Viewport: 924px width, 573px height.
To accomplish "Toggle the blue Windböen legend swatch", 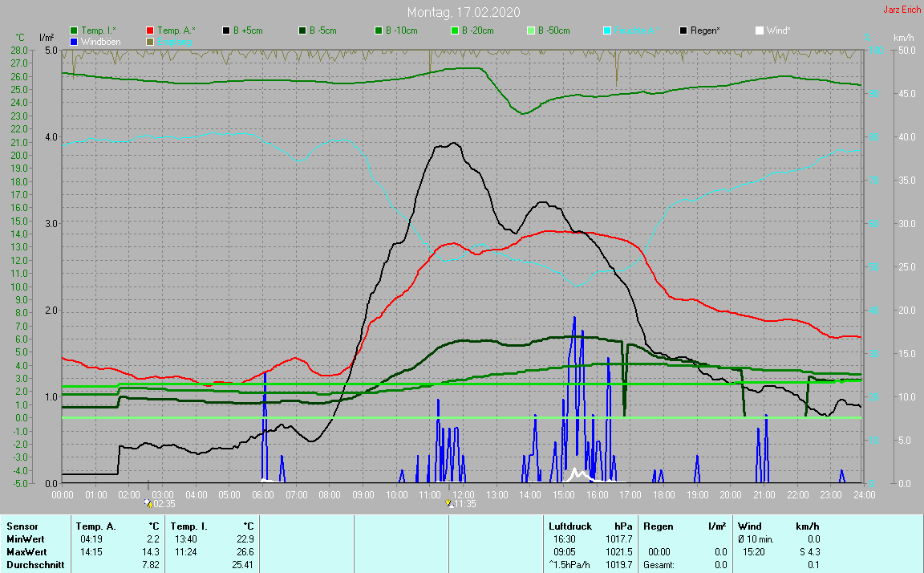I will coord(75,41).
